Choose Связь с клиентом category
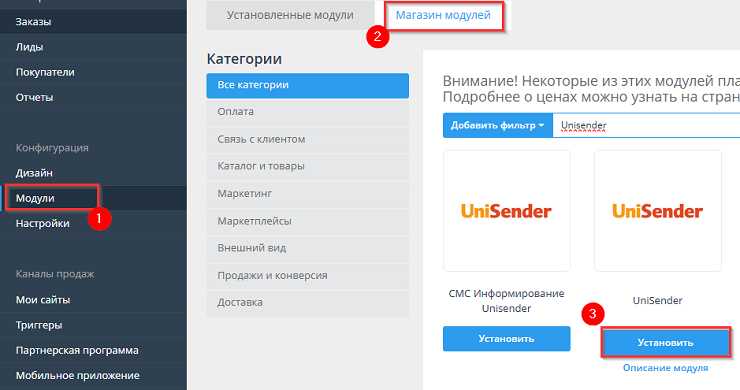740x390 pixels. coord(308,139)
